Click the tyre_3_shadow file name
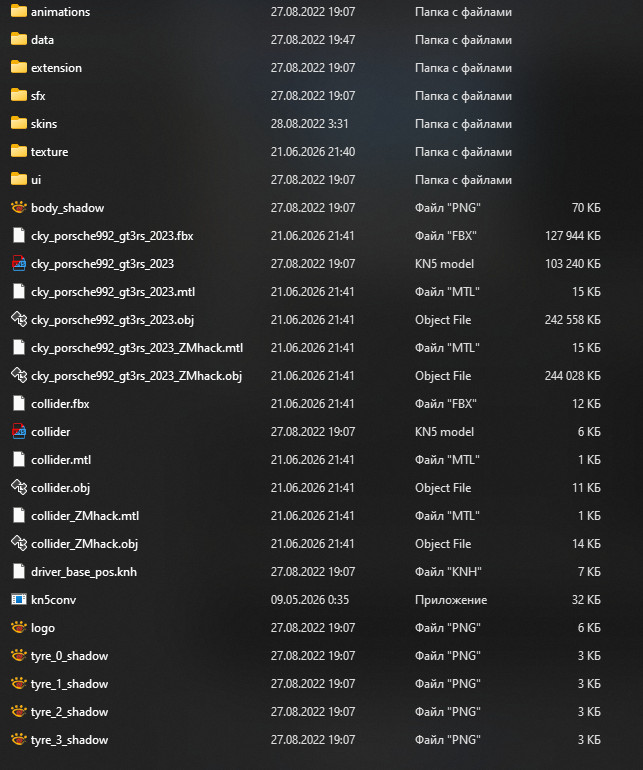This screenshot has width=643, height=770. point(69,740)
